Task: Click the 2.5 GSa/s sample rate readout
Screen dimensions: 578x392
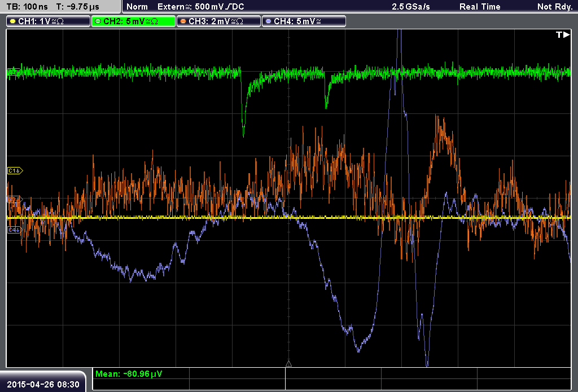Action: click(x=411, y=7)
